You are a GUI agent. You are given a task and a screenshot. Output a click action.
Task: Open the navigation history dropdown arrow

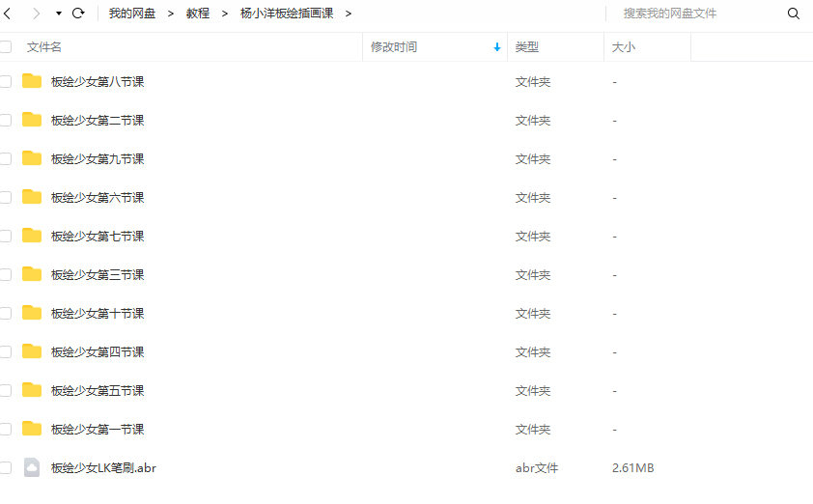[x=58, y=14]
